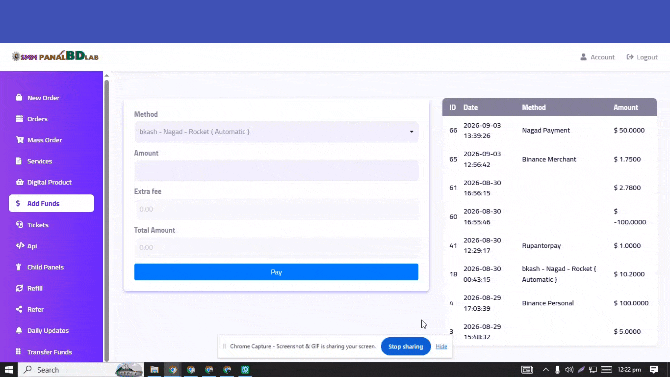Click the taskbar clock 12:22 pm
Viewport: 670px width, 377px height.
(x=629, y=370)
